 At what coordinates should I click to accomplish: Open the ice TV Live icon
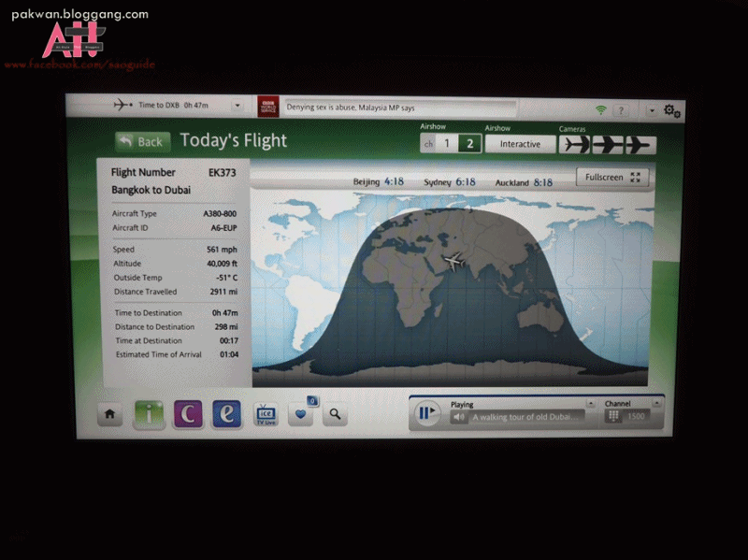coord(266,414)
